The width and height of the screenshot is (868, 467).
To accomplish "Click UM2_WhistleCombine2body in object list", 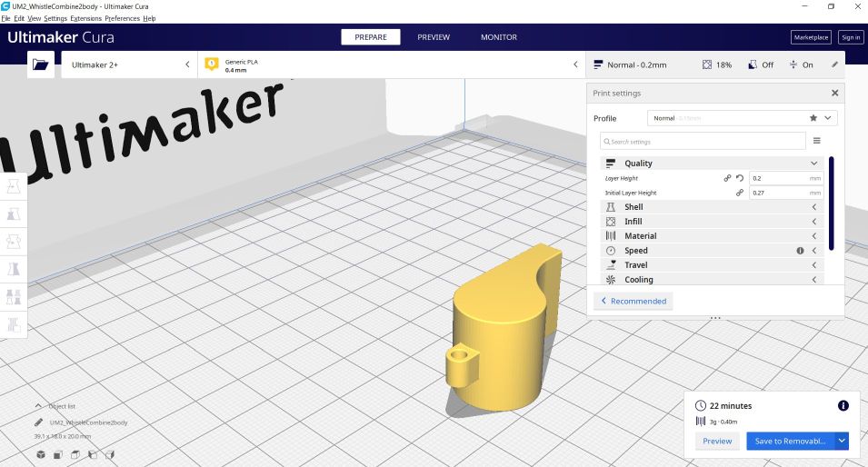I will pos(88,422).
